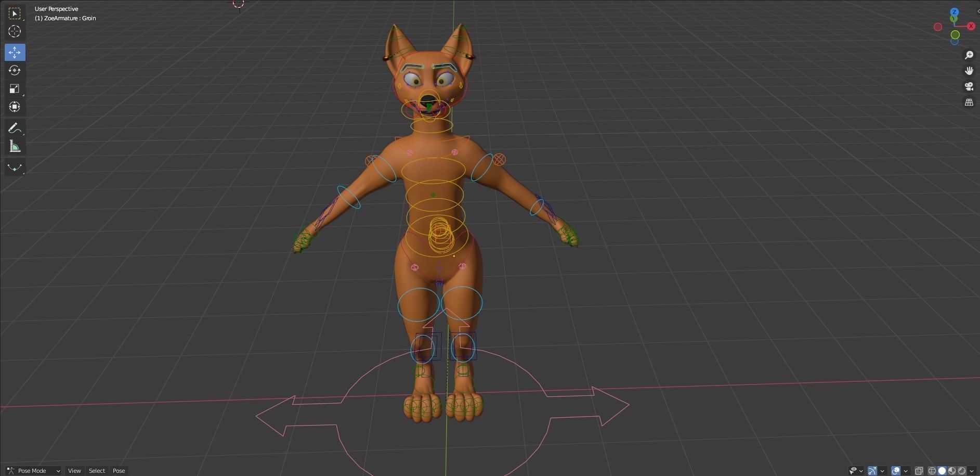The image size is (980, 476).
Task: Select the Annotate tool
Action: coord(15,128)
